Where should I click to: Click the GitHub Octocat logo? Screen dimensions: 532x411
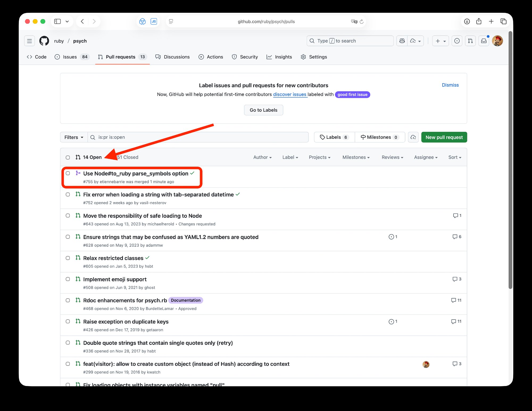click(x=44, y=41)
